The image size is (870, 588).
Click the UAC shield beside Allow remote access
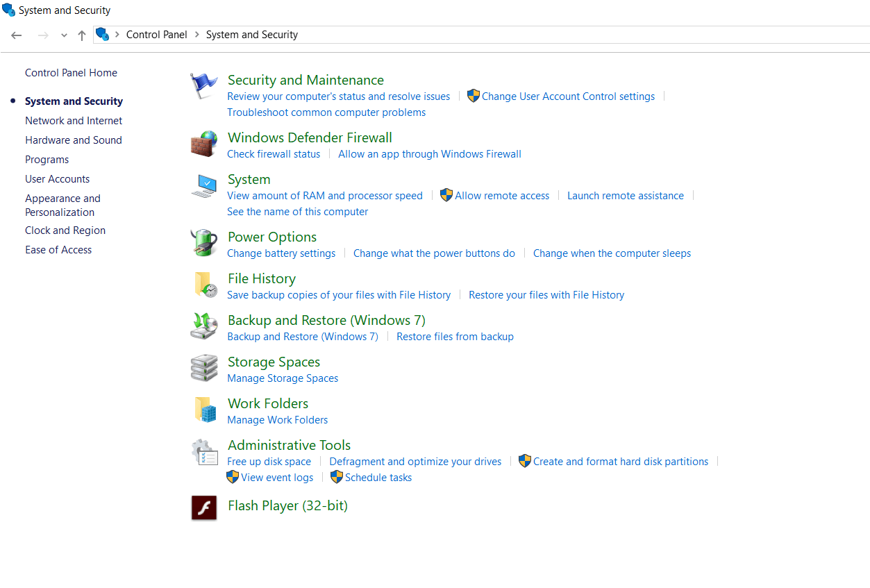(x=446, y=195)
